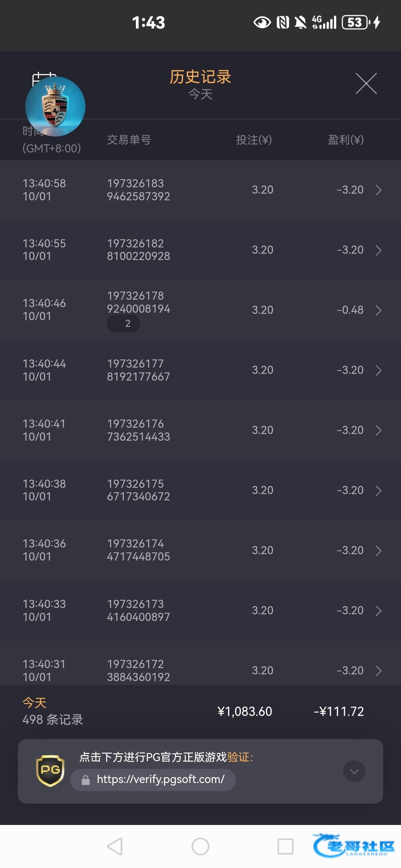The height and width of the screenshot is (868, 401).
Task: Tap the 盈利(¥) column header
Action: tap(345, 140)
